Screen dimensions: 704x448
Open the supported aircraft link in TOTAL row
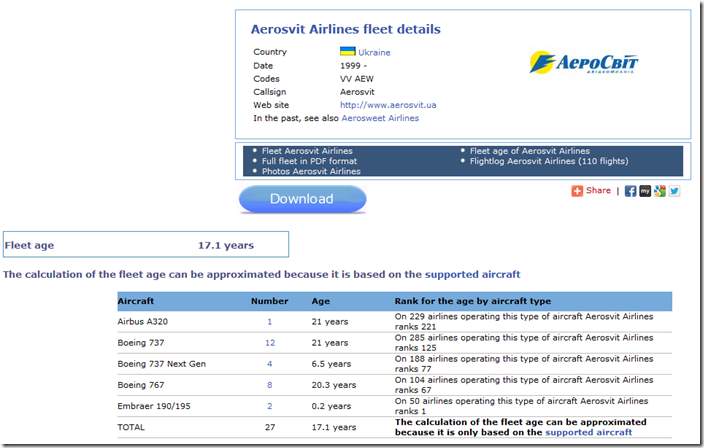coord(589,433)
